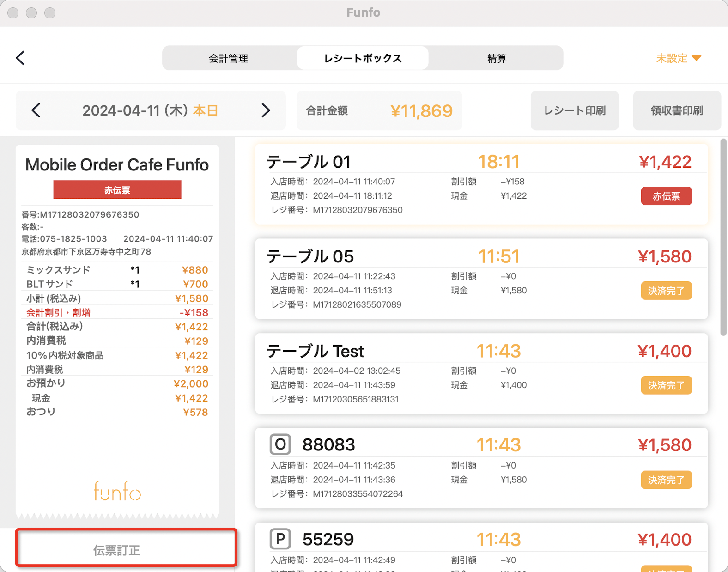The width and height of the screenshot is (728, 572).
Task: Click the 18:11 time on テーブル 01
Action: (x=498, y=162)
